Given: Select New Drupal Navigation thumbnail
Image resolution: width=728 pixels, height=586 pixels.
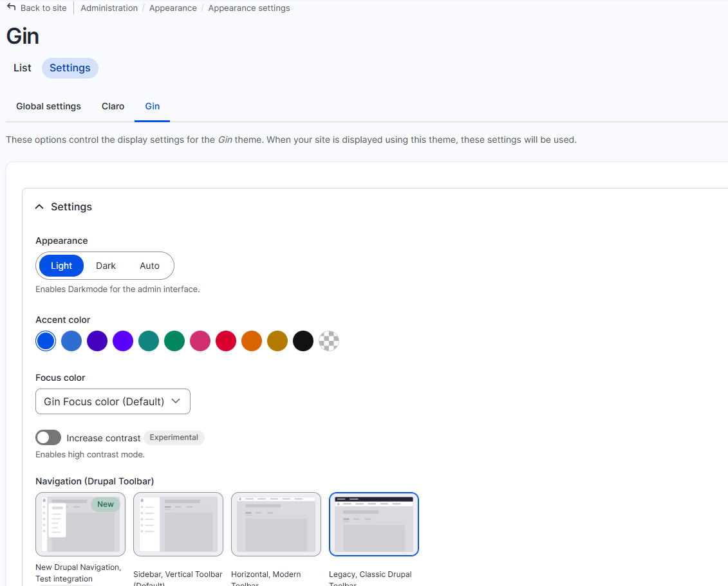Looking at the screenshot, I should pos(80,524).
